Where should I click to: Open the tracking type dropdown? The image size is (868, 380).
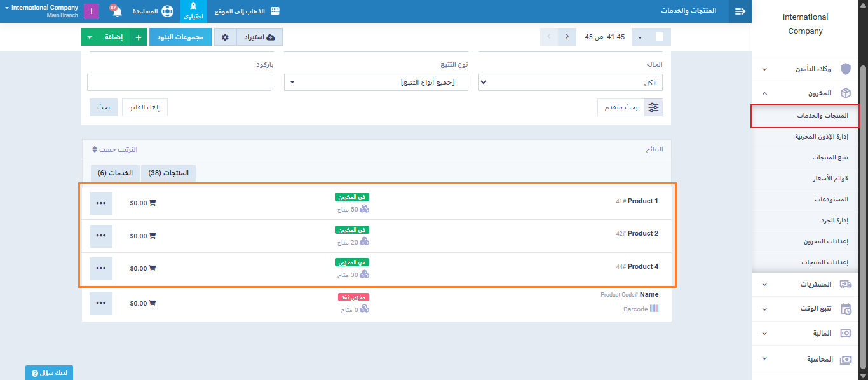[376, 83]
